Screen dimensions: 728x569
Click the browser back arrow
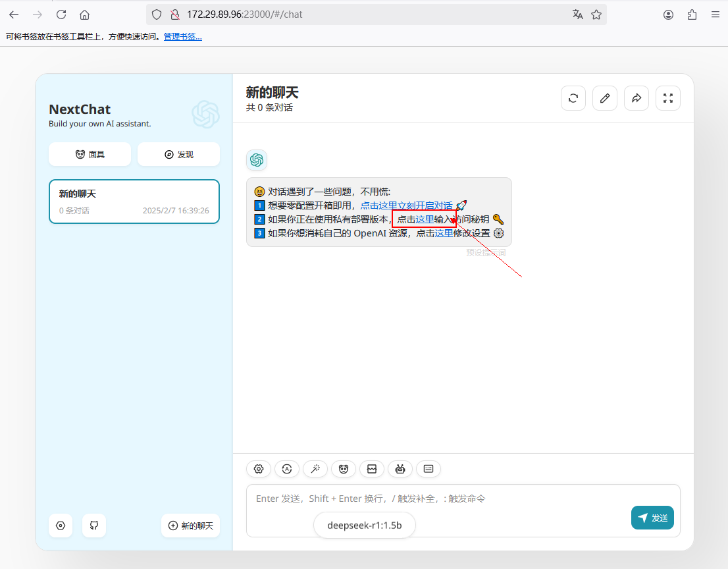(14, 15)
